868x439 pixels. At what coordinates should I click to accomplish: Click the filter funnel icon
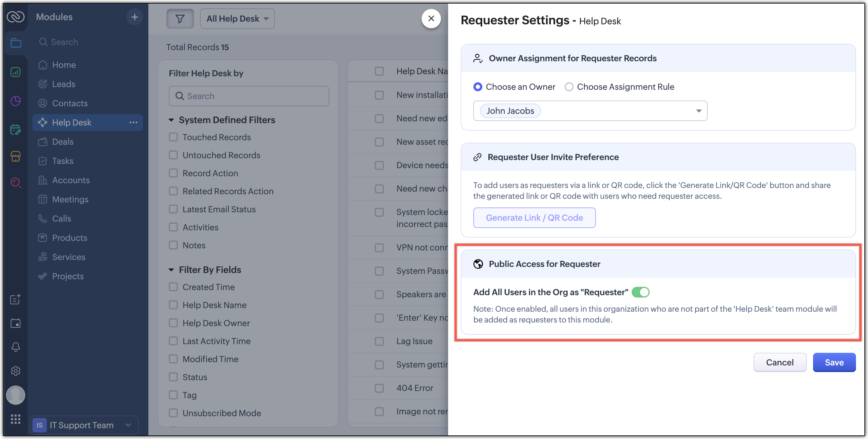tap(180, 19)
